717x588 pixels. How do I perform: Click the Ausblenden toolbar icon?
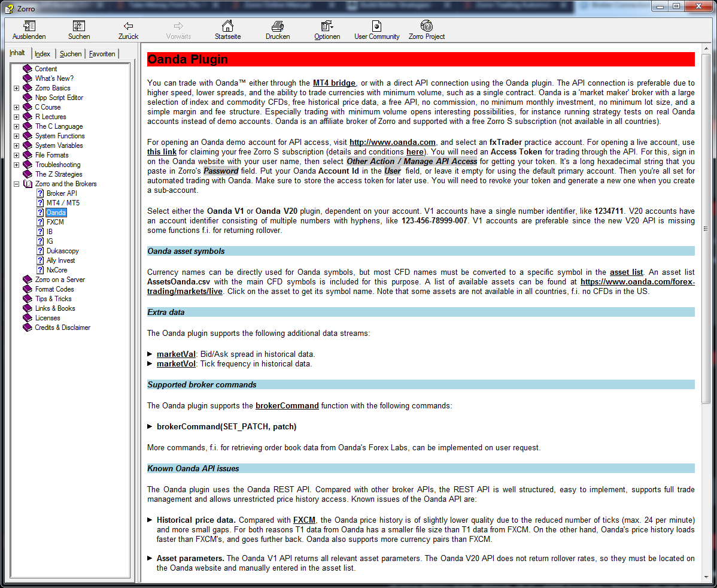(29, 26)
